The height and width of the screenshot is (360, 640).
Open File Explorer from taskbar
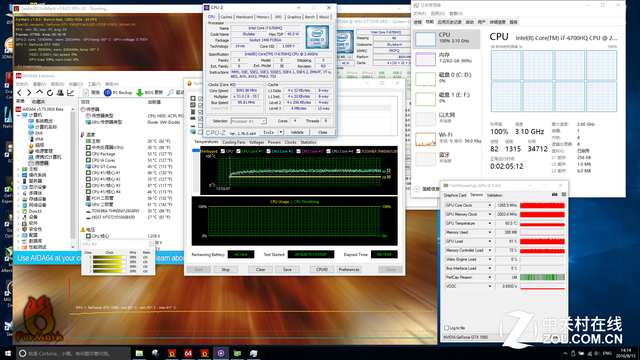click(139, 353)
